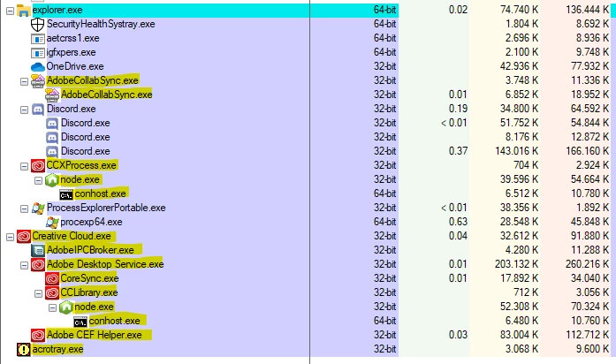Click the procexp64.exe icon
The height and width of the screenshot is (364, 616).
point(52,223)
